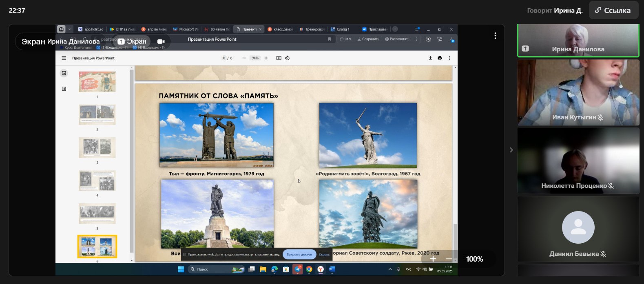Select slide 5 thumbnail
644x284 pixels.
pos(97,214)
